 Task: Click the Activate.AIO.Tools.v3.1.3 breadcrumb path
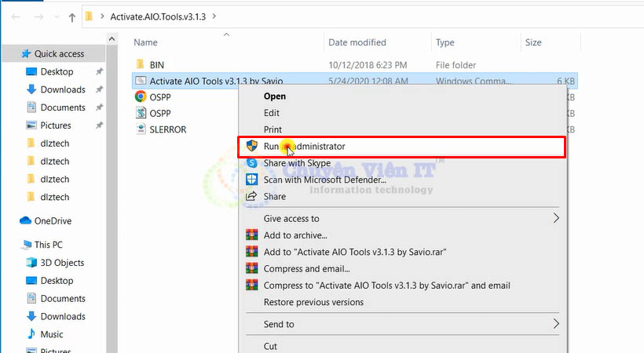(x=158, y=16)
